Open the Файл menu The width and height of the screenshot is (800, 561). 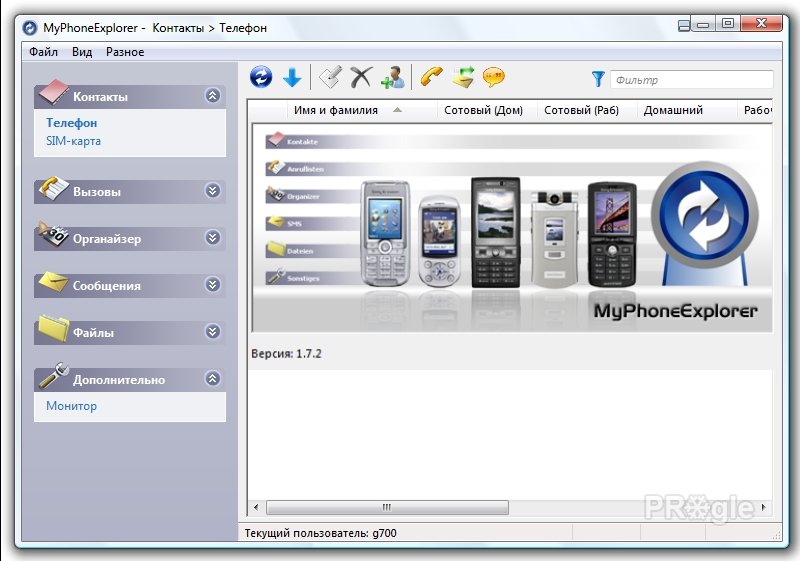coord(43,52)
